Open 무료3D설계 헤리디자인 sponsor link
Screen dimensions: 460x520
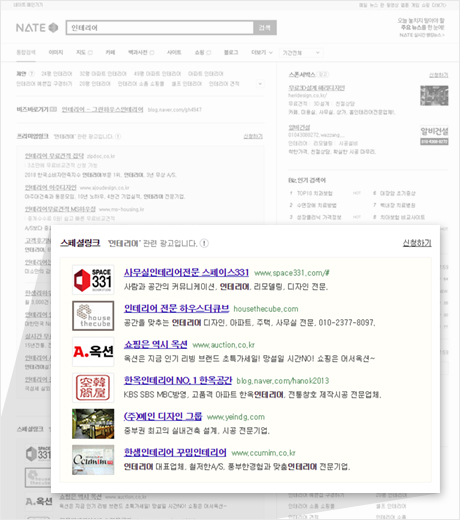coord(316,88)
